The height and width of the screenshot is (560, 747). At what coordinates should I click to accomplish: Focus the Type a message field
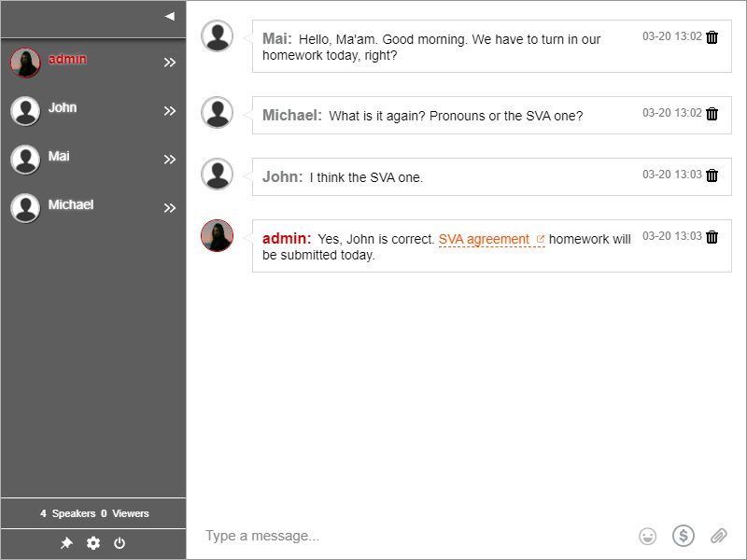(x=411, y=536)
